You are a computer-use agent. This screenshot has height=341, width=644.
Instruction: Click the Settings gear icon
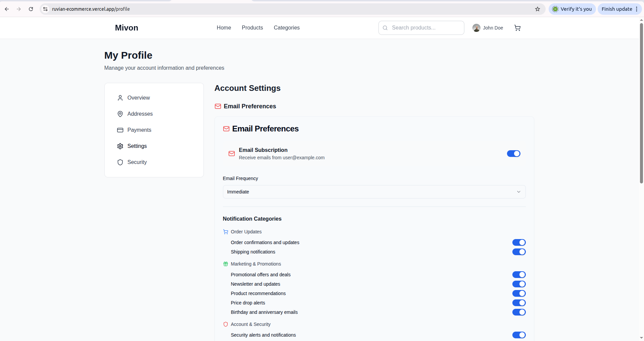(120, 146)
